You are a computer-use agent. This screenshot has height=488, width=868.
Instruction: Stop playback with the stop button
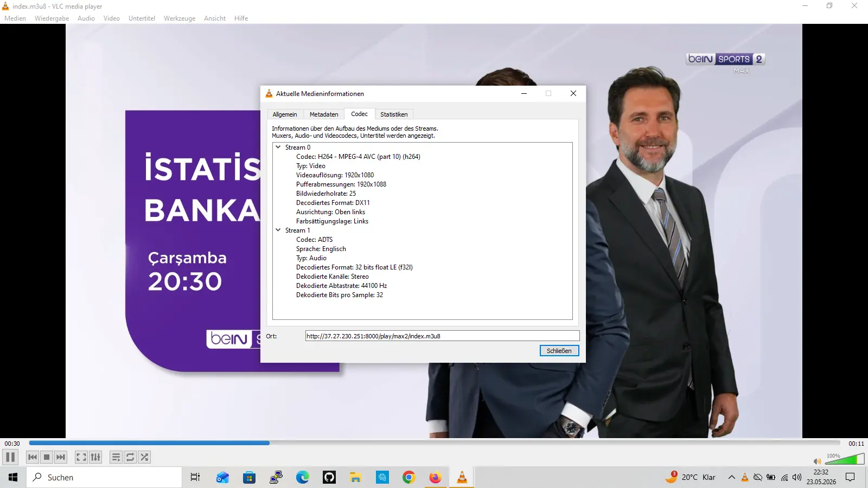47,457
